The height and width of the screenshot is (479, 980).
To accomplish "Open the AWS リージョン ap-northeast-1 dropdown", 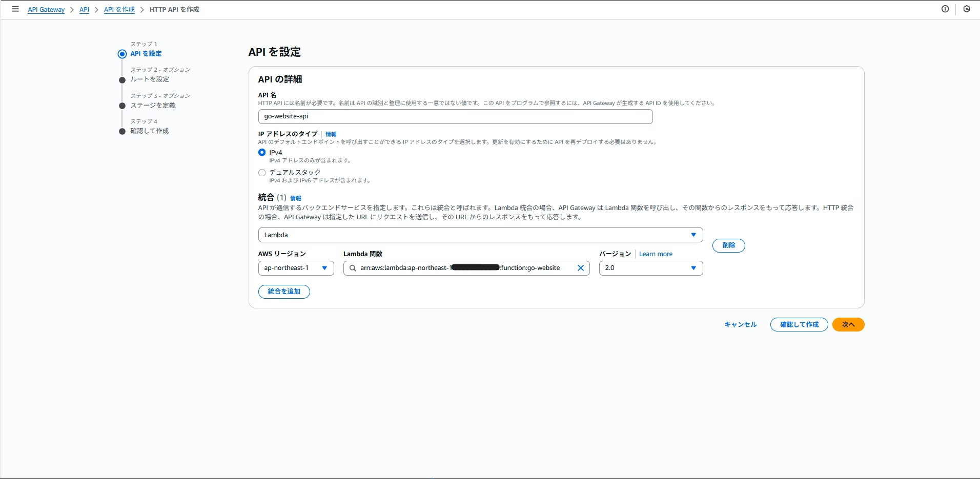I will [x=296, y=268].
